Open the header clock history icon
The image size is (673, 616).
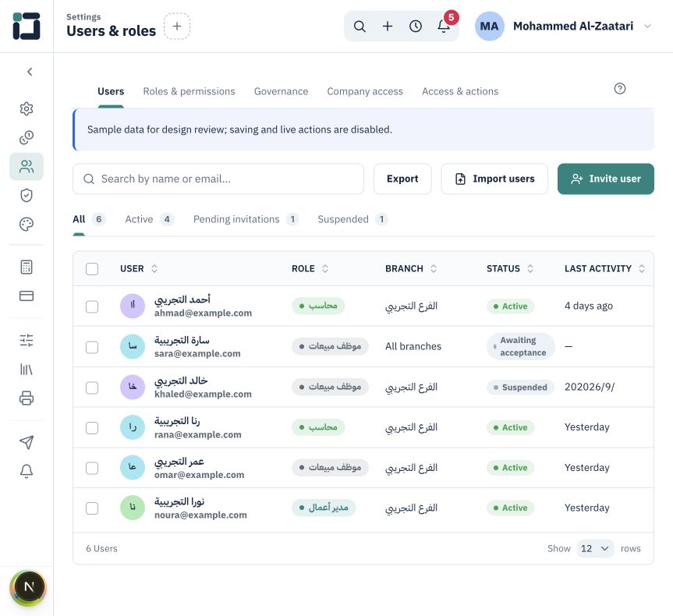pyautogui.click(x=416, y=27)
